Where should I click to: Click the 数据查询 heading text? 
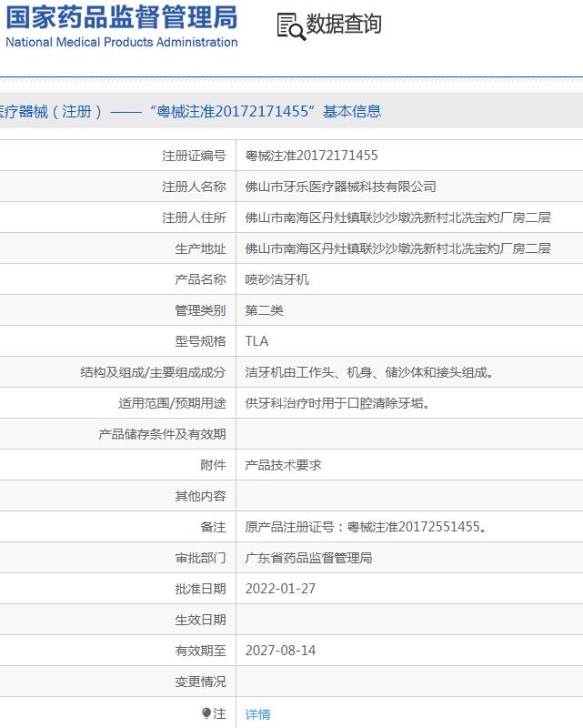click(x=344, y=25)
